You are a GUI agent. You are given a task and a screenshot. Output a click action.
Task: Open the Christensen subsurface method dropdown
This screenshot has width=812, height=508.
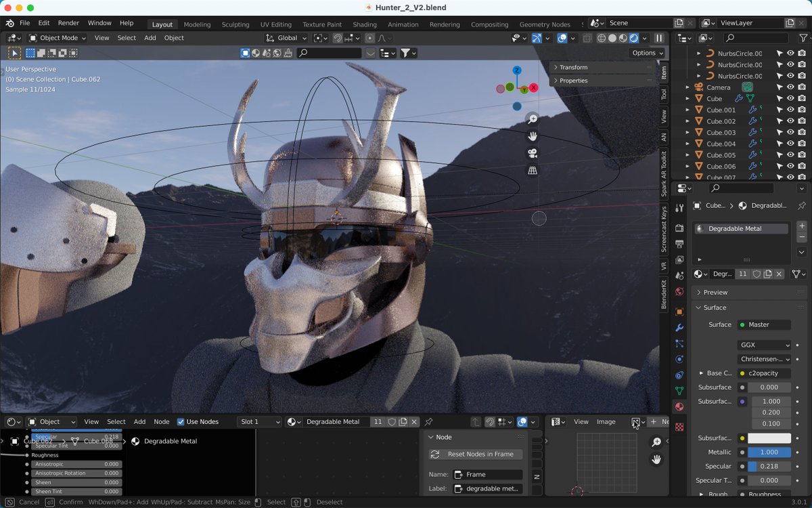[x=764, y=359]
